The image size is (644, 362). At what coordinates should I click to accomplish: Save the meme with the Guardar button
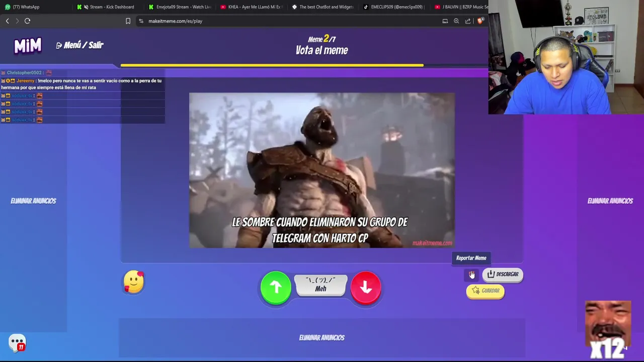click(485, 291)
